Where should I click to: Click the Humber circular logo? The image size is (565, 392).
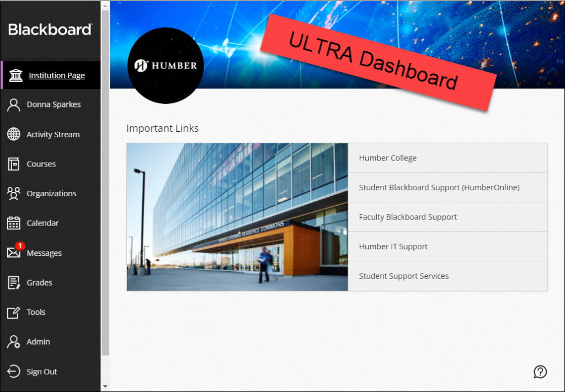(166, 66)
